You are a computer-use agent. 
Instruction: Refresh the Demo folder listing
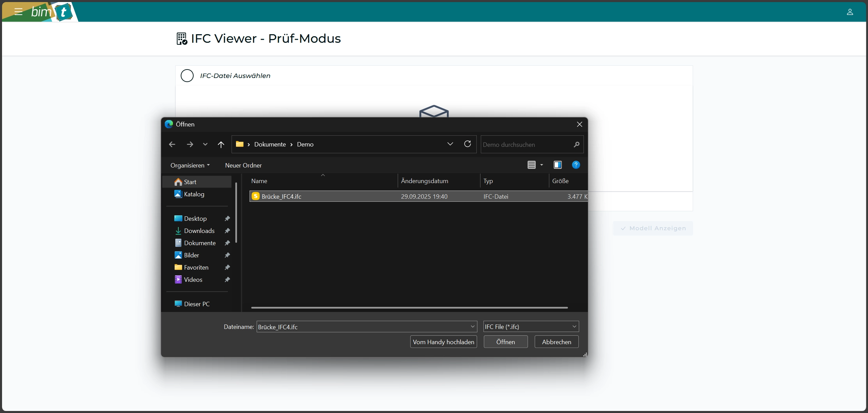(468, 144)
